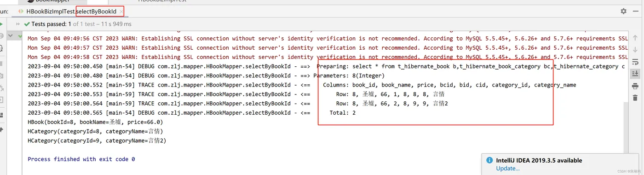Toggle soft-wrap in console output

[x=635, y=62]
